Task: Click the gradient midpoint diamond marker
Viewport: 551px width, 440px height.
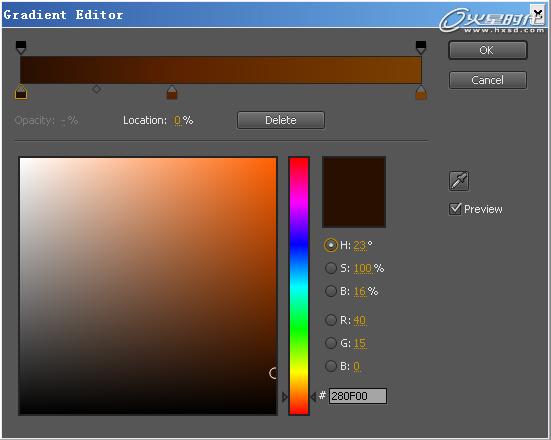Action: (x=97, y=89)
